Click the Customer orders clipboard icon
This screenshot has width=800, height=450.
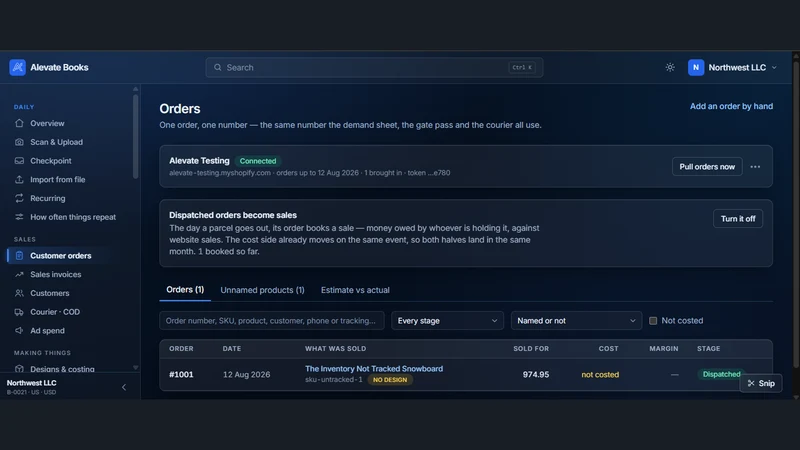(19, 256)
